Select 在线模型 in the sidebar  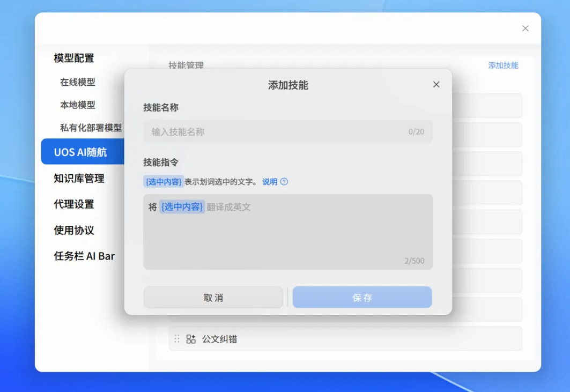point(77,82)
